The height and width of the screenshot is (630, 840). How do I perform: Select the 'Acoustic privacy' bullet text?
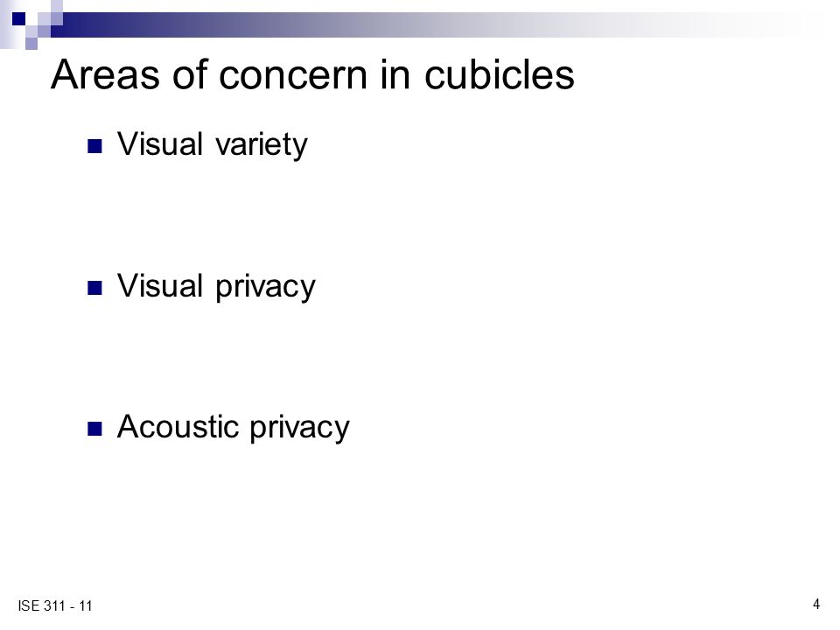233,428
